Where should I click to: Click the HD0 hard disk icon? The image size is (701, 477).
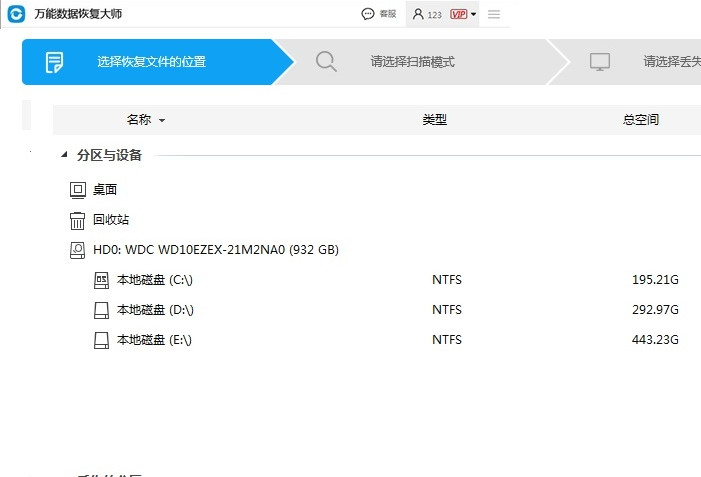point(77,250)
